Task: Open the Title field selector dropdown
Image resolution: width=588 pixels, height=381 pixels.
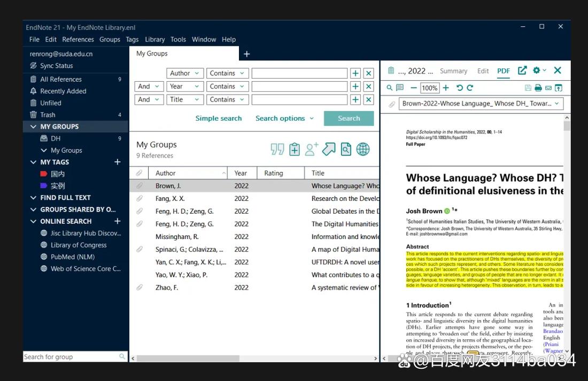Action: coord(184,99)
